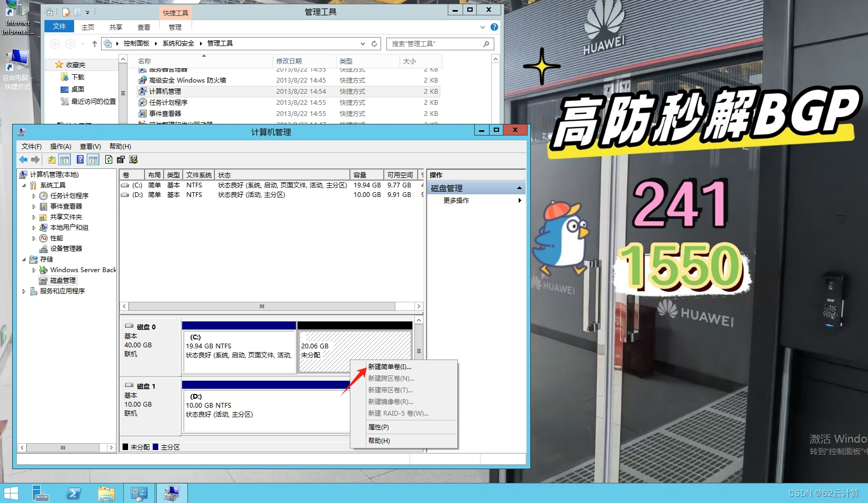Select 本地用户和组 tree node
Image resolution: width=868 pixels, height=503 pixels.
click(69, 228)
